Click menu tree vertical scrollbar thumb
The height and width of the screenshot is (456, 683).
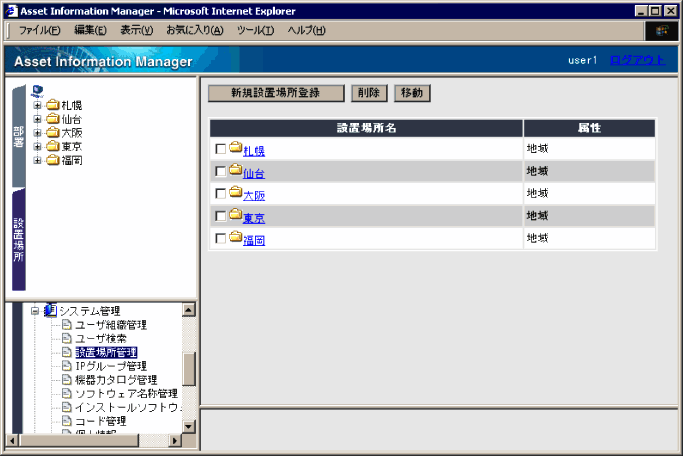point(189,369)
